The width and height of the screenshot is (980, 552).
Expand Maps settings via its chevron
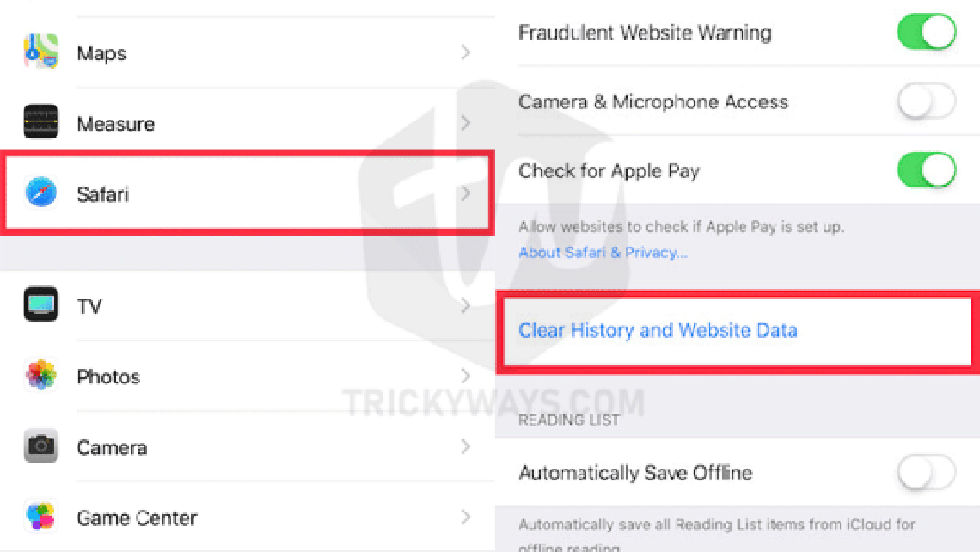point(466,52)
